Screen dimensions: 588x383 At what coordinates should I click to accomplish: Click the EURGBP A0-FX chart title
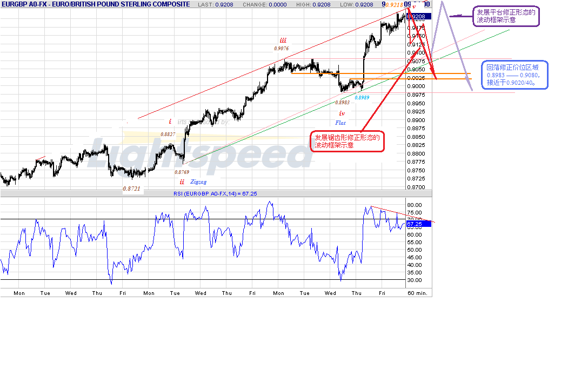[x=96, y=4]
